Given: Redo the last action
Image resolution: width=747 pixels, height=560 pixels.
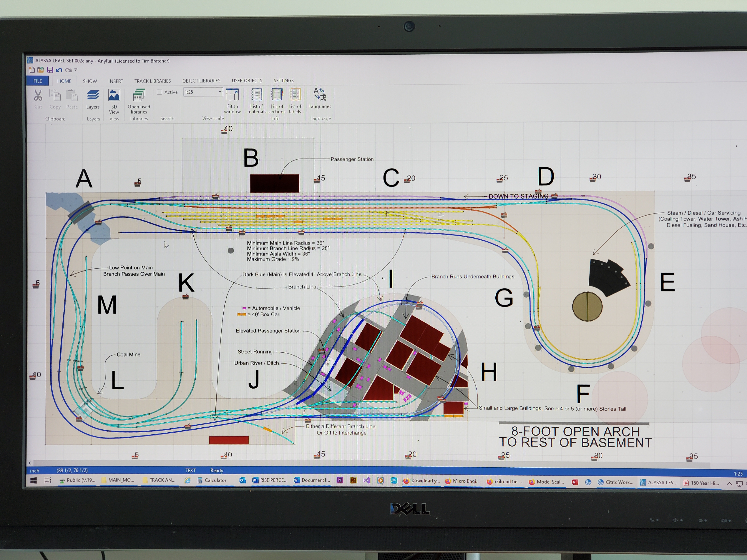Looking at the screenshot, I should coord(68,70).
